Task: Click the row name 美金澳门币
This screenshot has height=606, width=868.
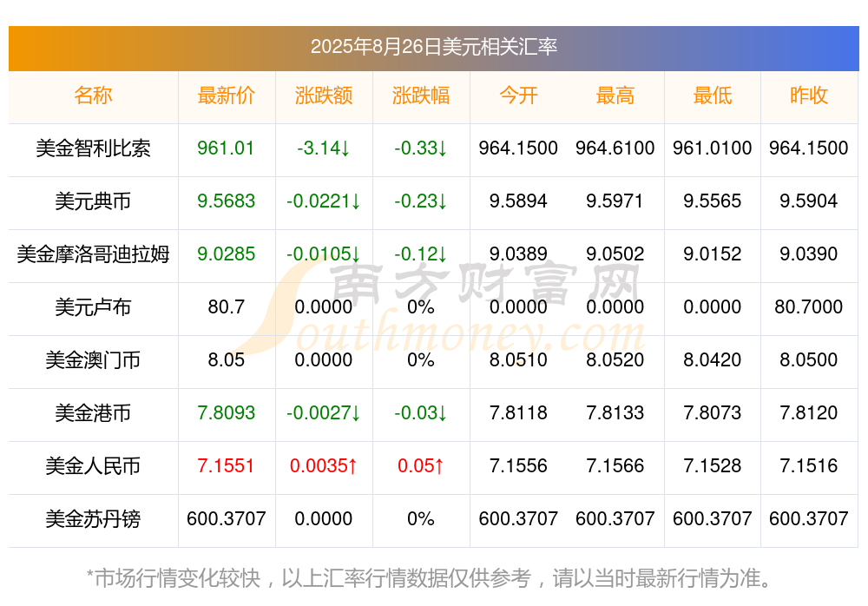Action: [x=93, y=360]
